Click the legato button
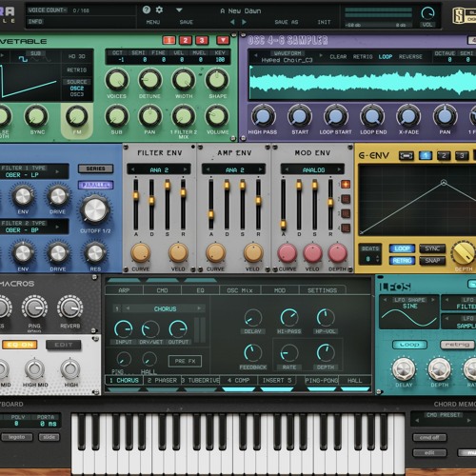This screenshot has height=476, width=476. tap(17, 437)
